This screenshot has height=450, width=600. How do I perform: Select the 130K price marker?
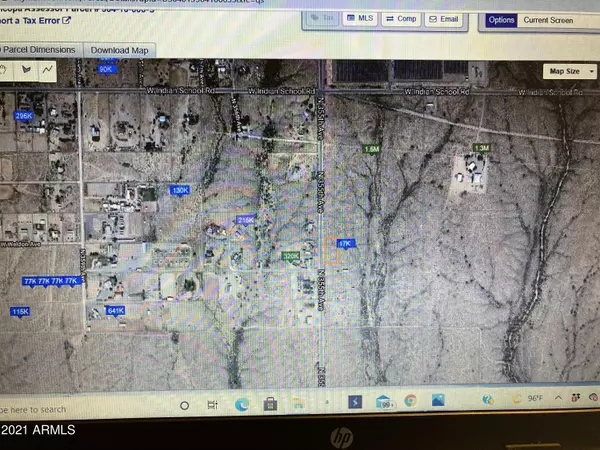(x=180, y=190)
